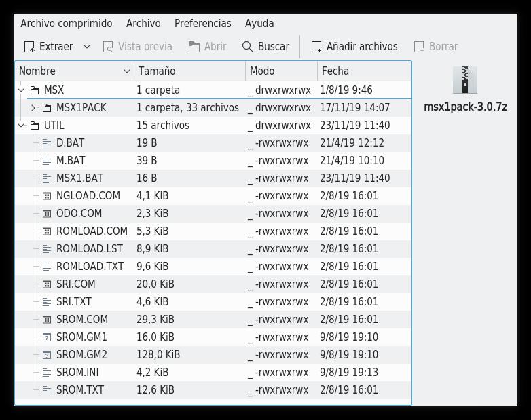Screen dimensions: 531x420
Task: Click the UTIL folder icon
Action: click(x=35, y=125)
